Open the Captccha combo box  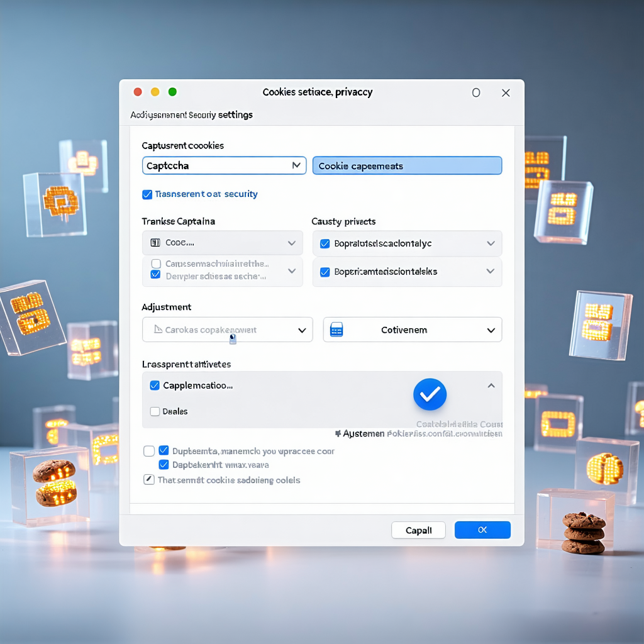point(224,166)
